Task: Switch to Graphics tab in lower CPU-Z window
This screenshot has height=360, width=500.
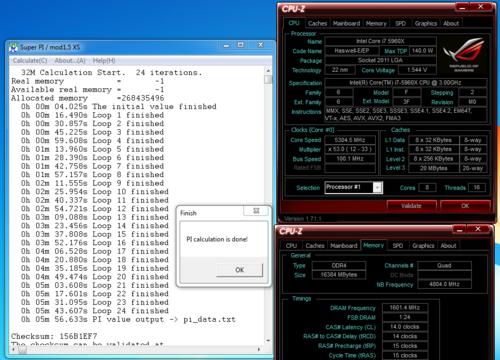Action: click(x=423, y=246)
